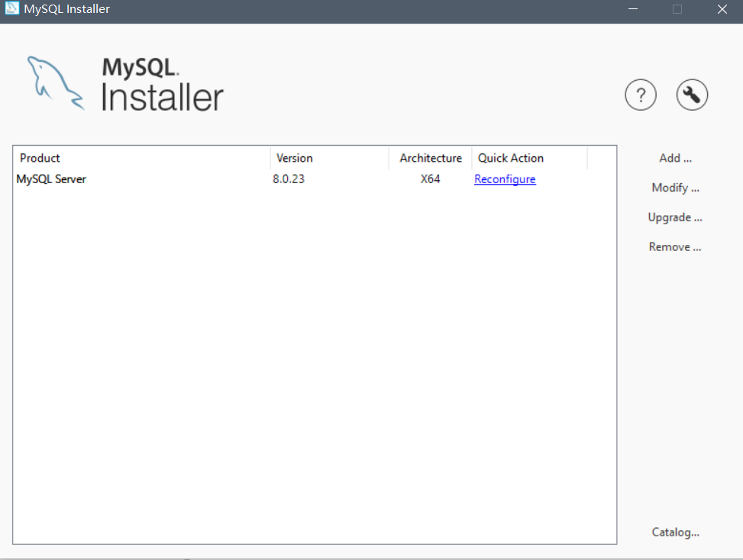Click the Quick Action column header
Viewport: 743px width, 560px height.
click(530, 158)
